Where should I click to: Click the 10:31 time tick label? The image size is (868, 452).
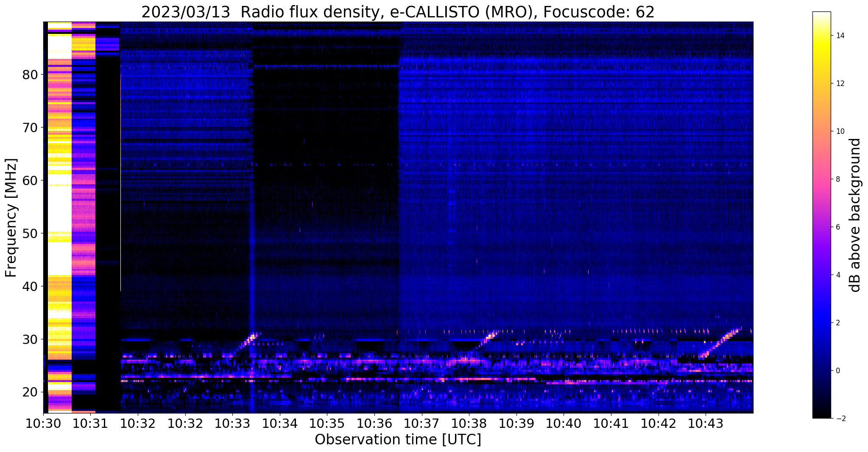point(90,424)
